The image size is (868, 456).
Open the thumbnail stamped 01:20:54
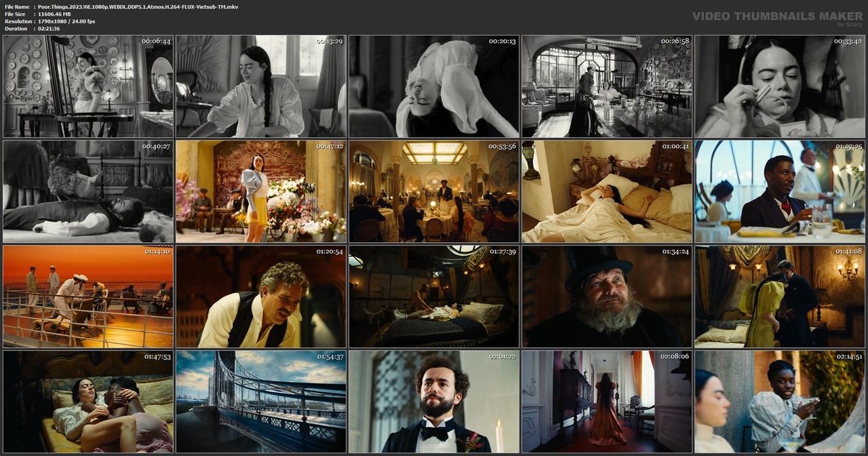(261, 297)
